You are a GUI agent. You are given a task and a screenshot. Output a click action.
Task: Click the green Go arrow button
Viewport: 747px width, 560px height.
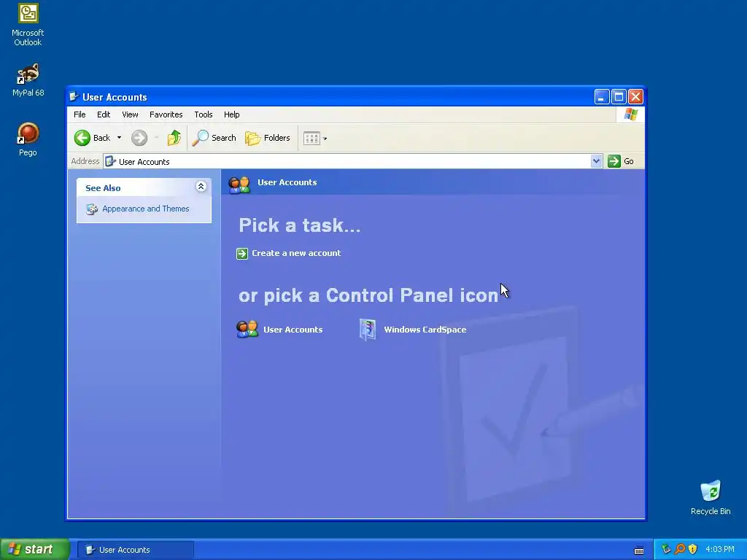pos(614,161)
